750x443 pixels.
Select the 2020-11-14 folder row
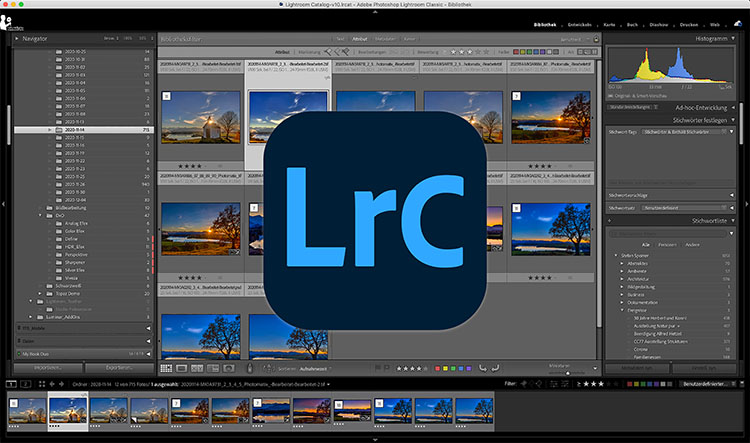84,130
